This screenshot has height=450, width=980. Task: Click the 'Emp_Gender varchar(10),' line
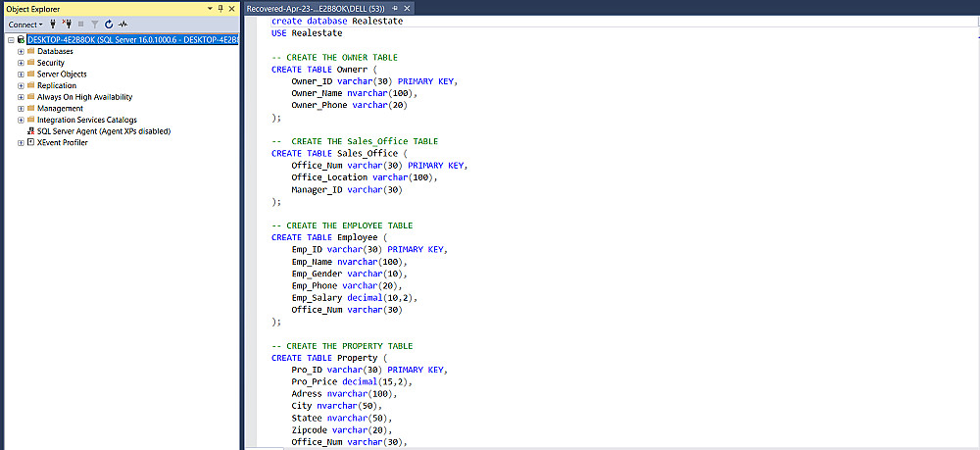[x=350, y=274]
